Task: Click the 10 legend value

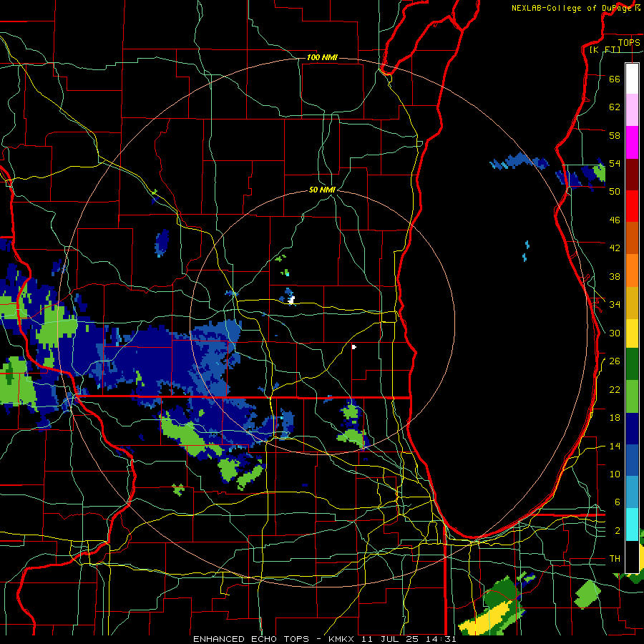Action: tap(615, 474)
